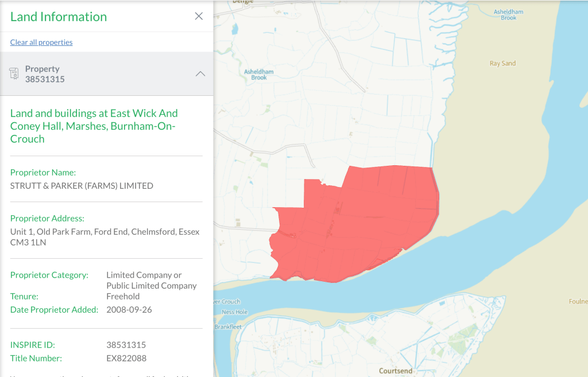The height and width of the screenshot is (377, 588).
Task: Click the title number EX822088
Action: click(x=126, y=358)
